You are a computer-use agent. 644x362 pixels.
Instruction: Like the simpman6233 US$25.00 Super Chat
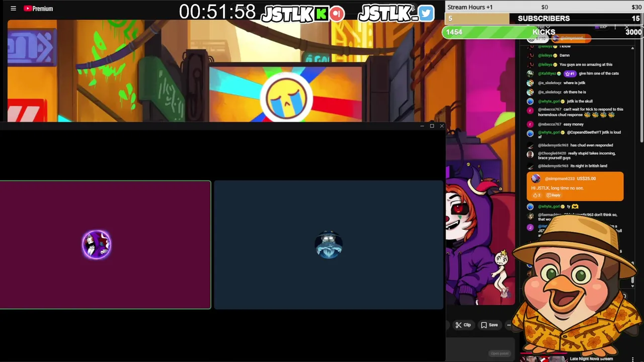click(x=536, y=195)
